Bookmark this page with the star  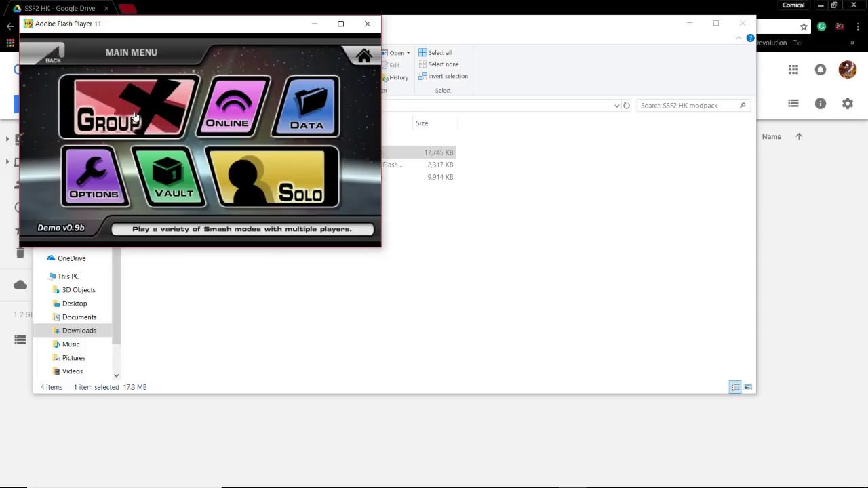point(804,26)
